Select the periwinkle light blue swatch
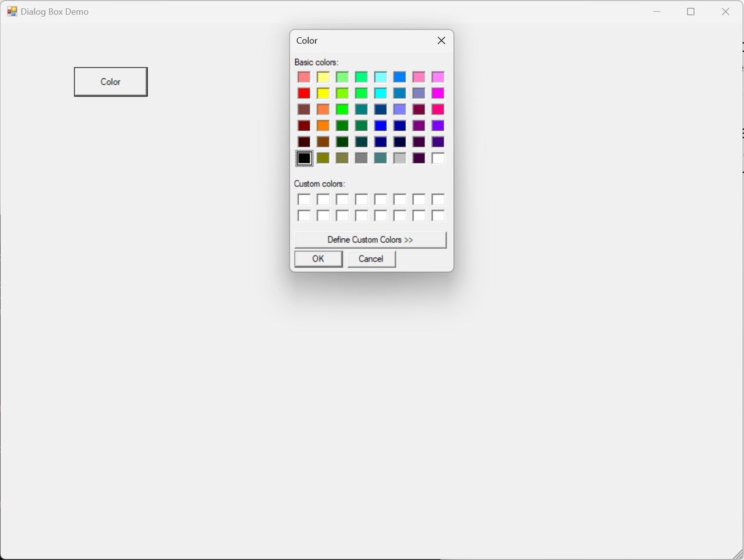 [400, 110]
